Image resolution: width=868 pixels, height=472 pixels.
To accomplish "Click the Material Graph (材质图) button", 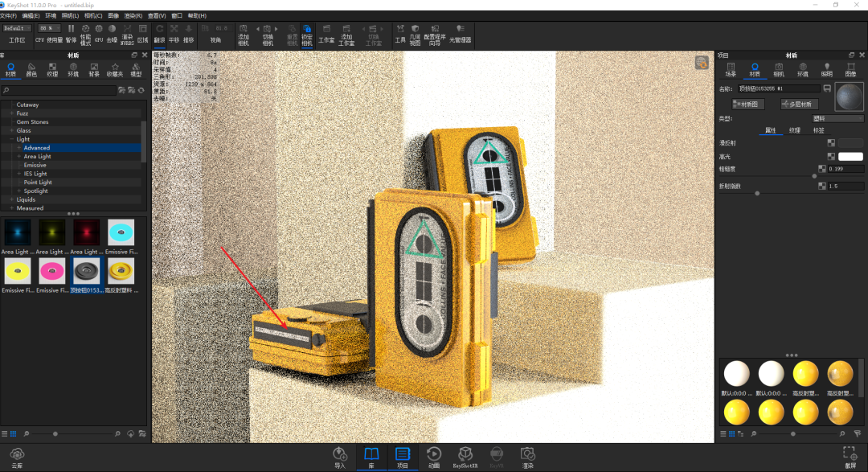I will [747, 104].
